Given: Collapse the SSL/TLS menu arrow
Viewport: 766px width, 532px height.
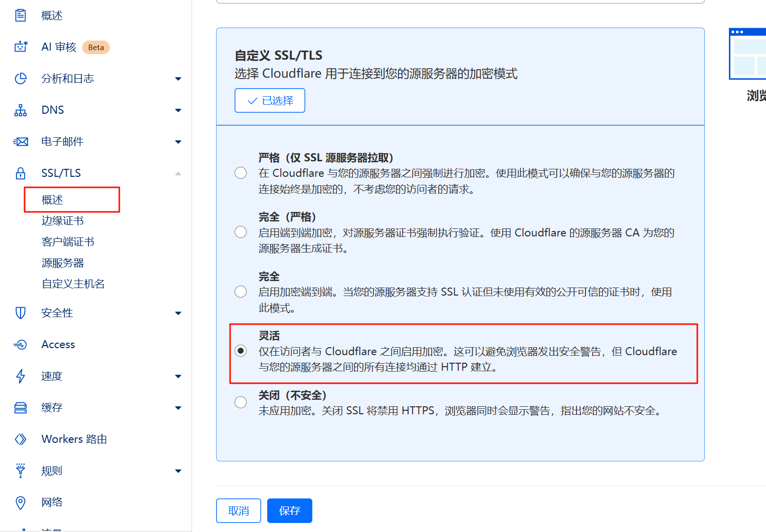Looking at the screenshot, I should point(178,173).
